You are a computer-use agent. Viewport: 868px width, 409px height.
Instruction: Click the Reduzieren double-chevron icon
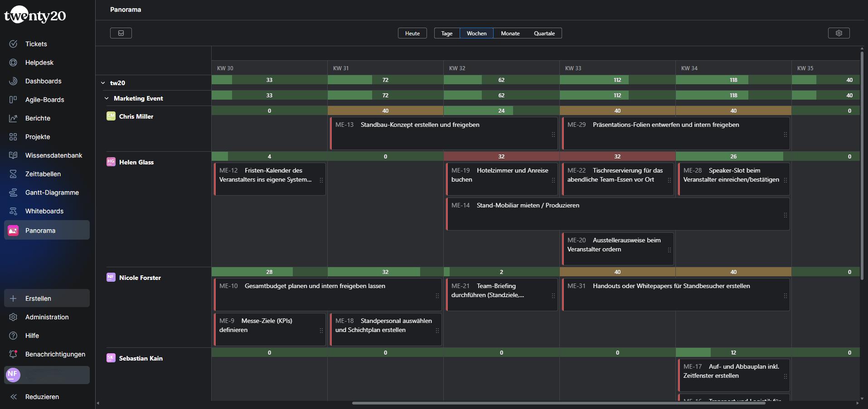[x=13, y=397]
